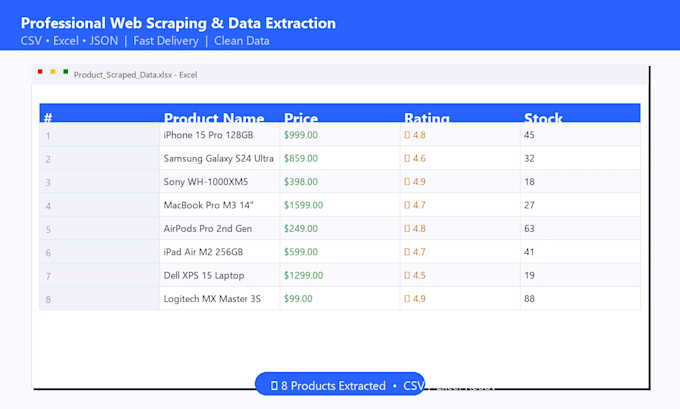
Task: Click stock value 19
Action: pyautogui.click(x=529, y=275)
